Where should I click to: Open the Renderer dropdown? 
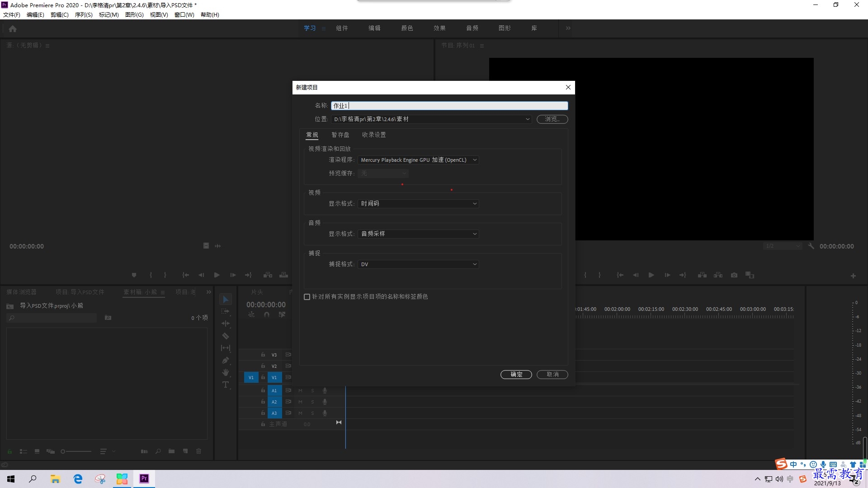[x=418, y=160]
